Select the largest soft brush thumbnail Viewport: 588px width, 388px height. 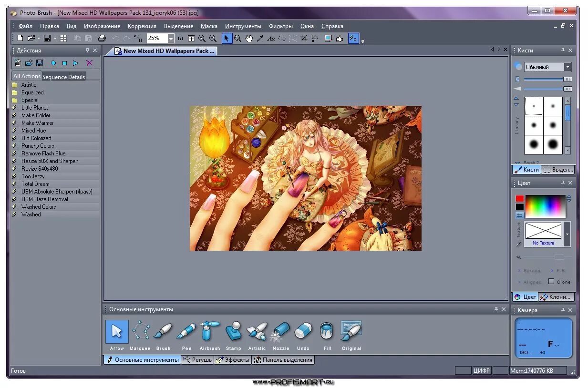[553, 144]
